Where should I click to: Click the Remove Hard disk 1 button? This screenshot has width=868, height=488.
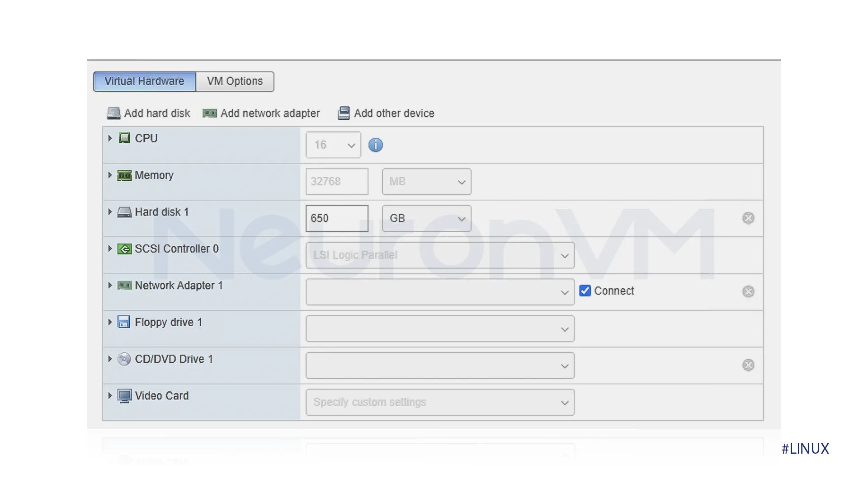(x=748, y=218)
